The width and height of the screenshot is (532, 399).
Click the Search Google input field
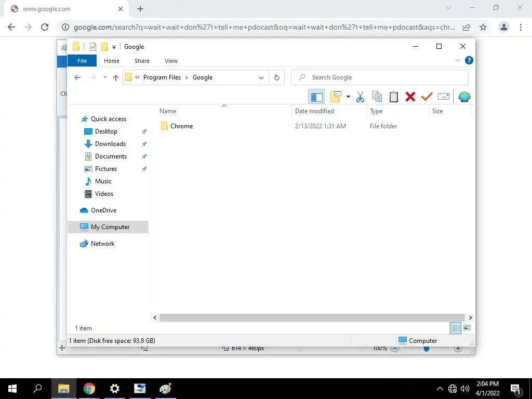380,77
